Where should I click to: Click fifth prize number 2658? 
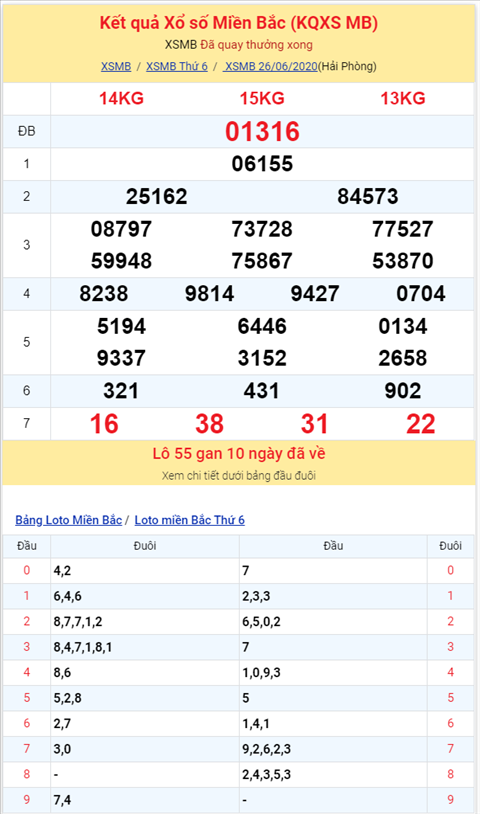click(x=403, y=358)
